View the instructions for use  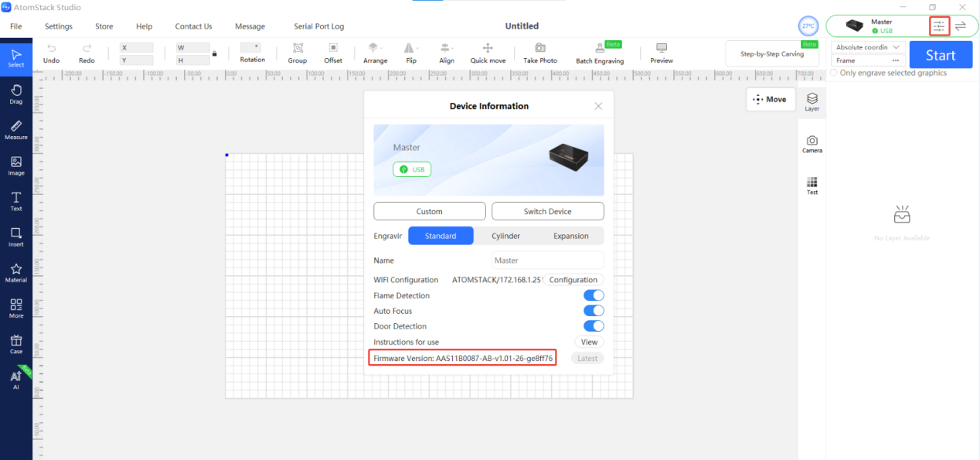589,342
